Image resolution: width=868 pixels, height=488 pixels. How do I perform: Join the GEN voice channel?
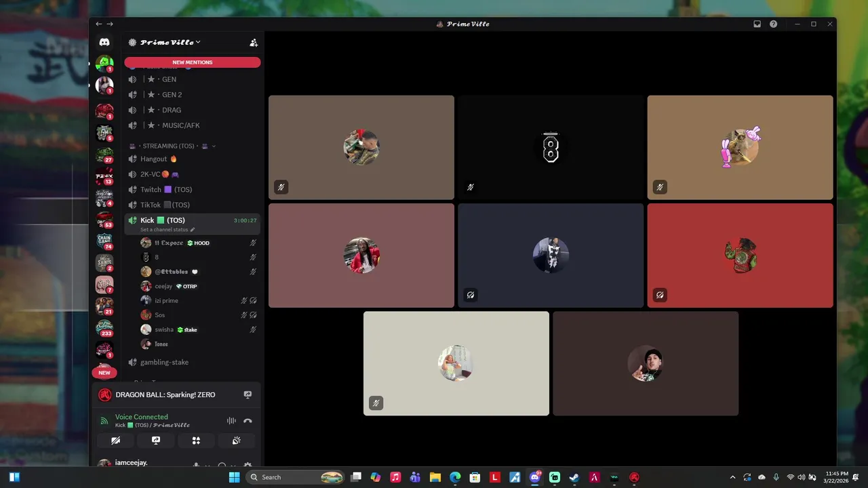[x=193, y=79]
